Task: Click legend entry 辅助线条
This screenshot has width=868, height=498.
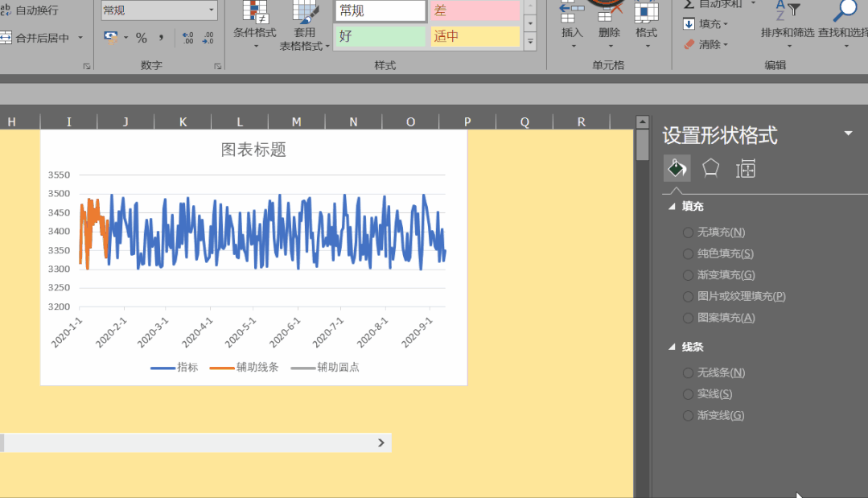Action: [244, 368]
